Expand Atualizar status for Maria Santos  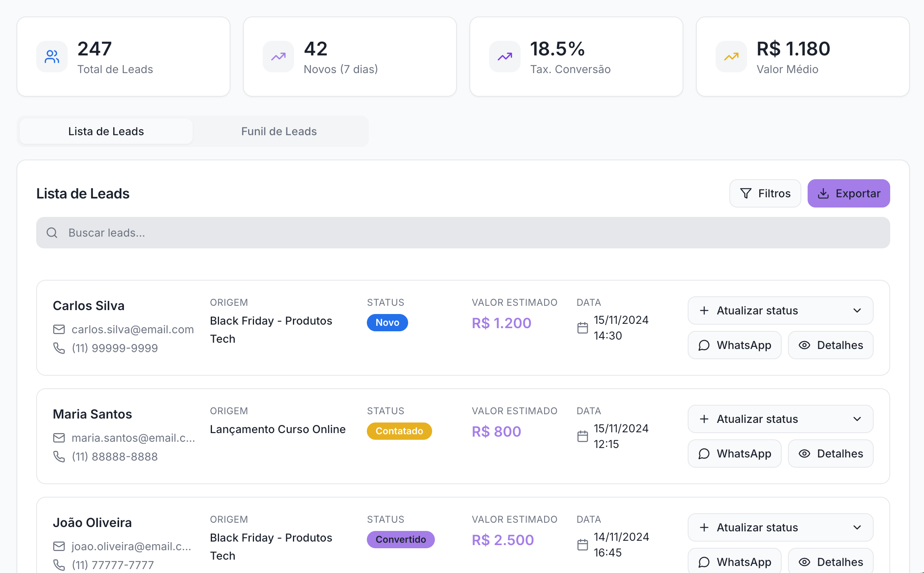point(780,419)
